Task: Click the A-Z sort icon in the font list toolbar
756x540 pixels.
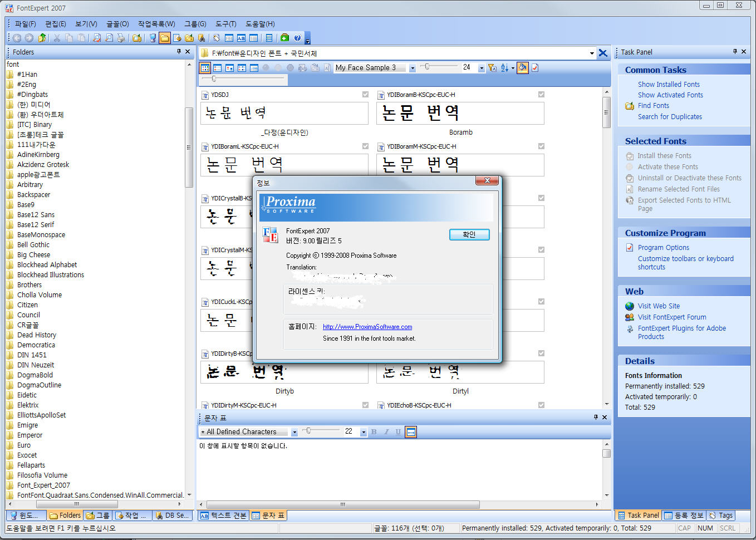Action: [504, 68]
